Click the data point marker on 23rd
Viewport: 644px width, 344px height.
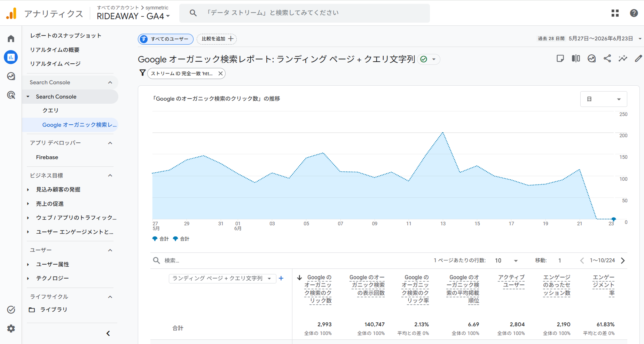tap(614, 219)
